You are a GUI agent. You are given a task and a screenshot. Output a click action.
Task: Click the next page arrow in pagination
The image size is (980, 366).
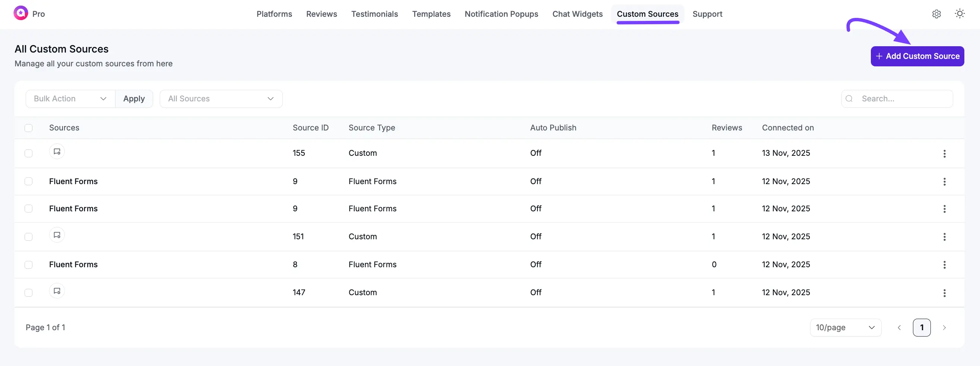pyautogui.click(x=945, y=327)
